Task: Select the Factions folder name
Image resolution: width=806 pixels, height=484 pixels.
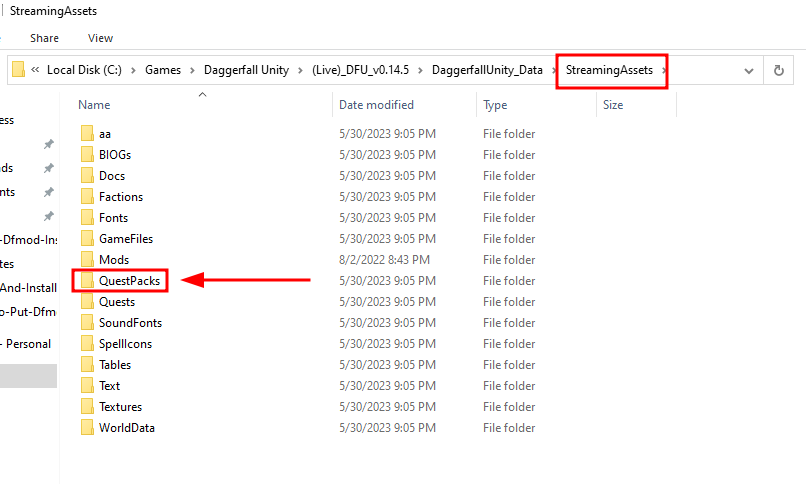Action: (121, 197)
